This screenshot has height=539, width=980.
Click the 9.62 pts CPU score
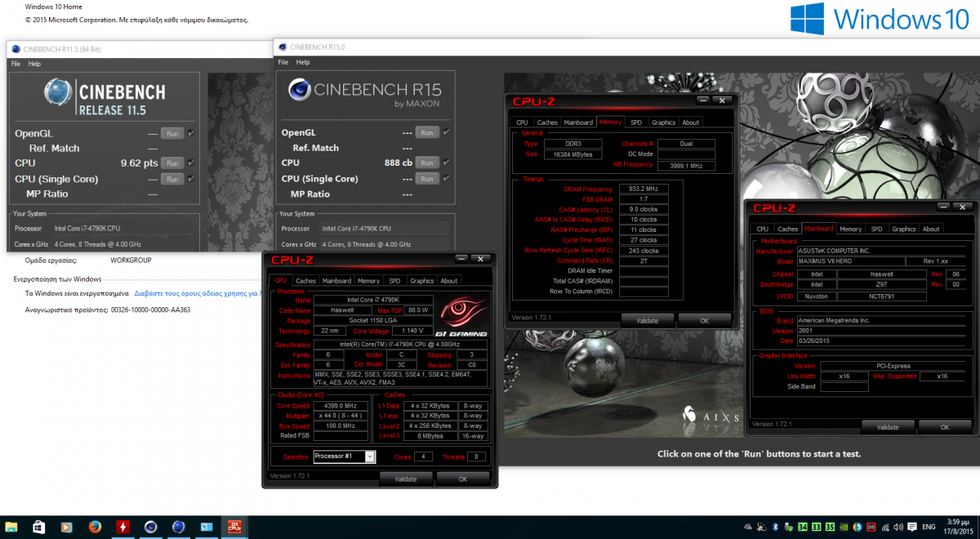[x=138, y=163]
